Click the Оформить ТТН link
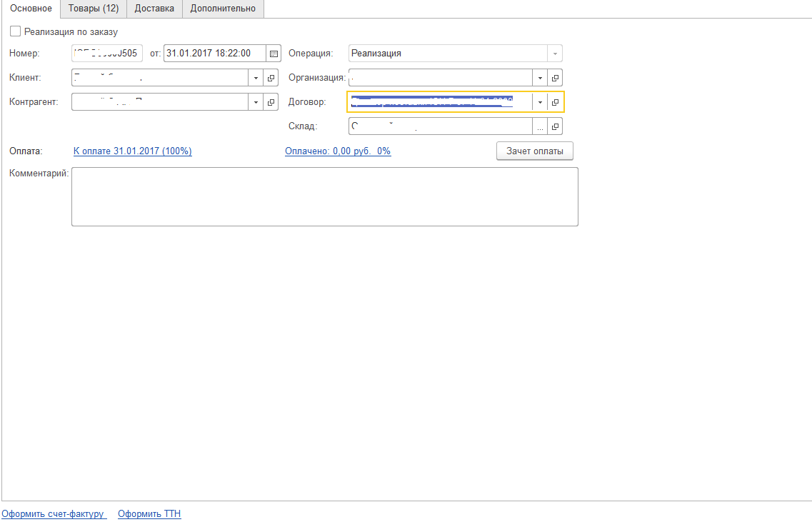The width and height of the screenshot is (812, 527). (x=149, y=514)
